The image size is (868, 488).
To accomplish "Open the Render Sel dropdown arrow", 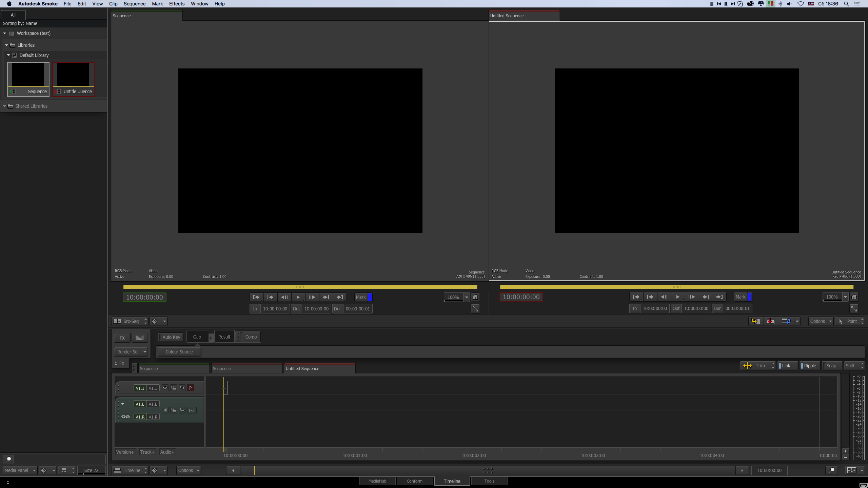I will tap(145, 352).
